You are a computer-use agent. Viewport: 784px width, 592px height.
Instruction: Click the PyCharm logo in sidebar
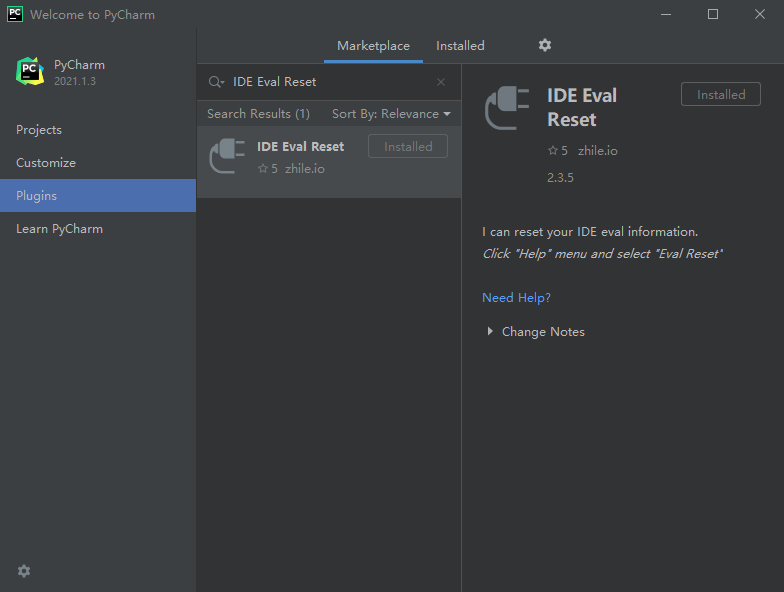(x=30, y=71)
